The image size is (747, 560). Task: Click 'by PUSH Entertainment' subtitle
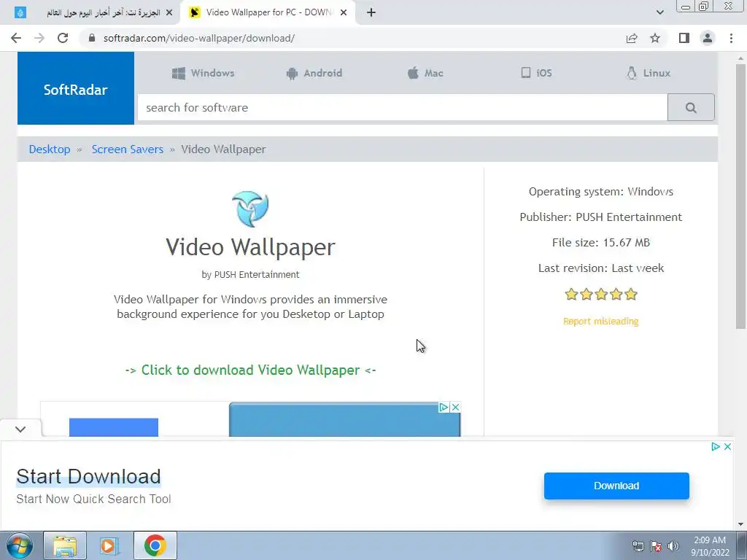(x=251, y=275)
